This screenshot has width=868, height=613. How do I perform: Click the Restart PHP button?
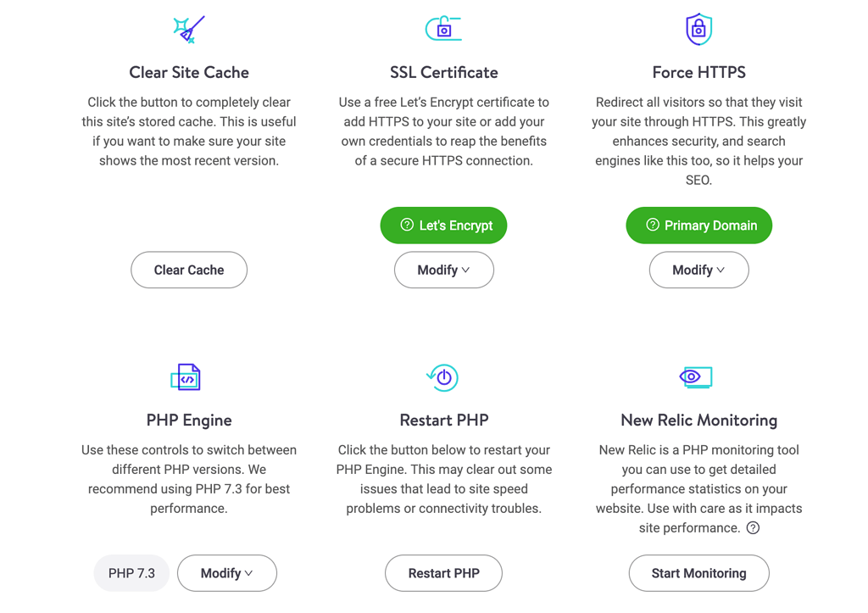tap(443, 573)
